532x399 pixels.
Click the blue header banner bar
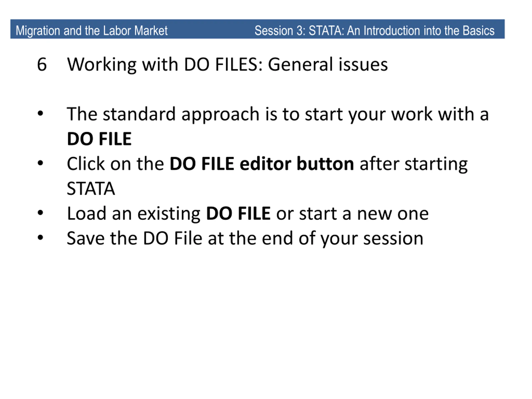257,29
